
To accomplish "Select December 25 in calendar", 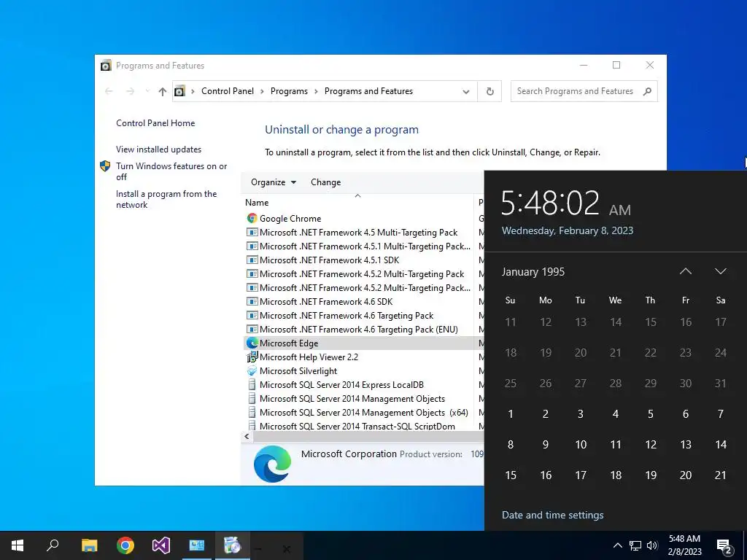I will tap(510, 384).
